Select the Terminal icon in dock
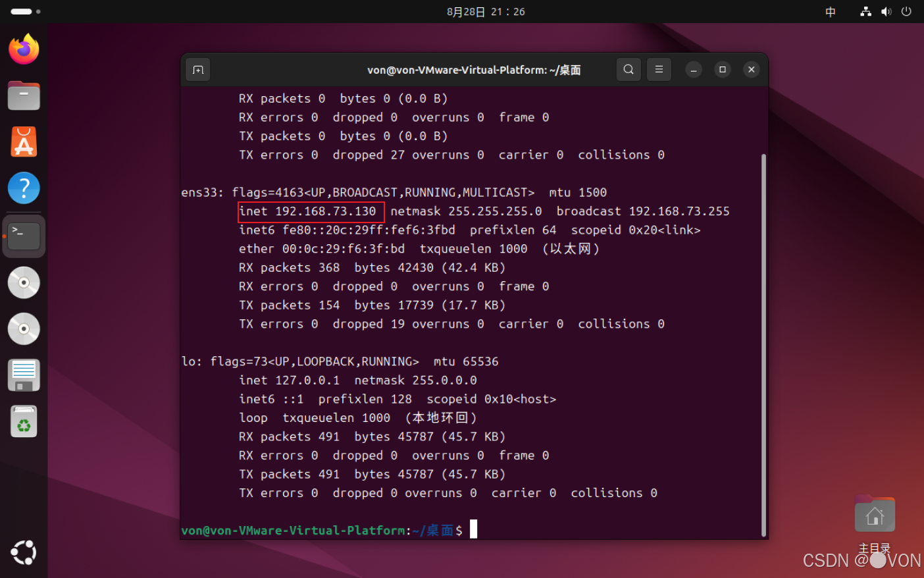This screenshot has width=924, height=578. (24, 235)
